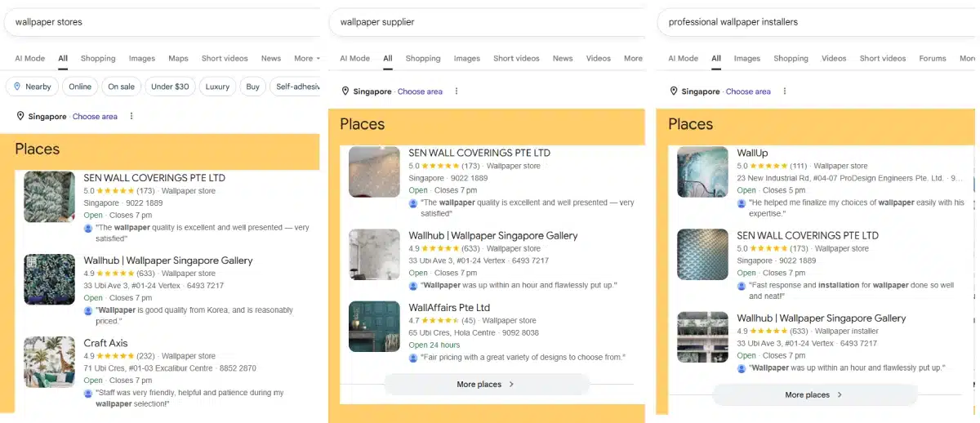Click the location pin icon in professional wallpaper installers results
The width and height of the screenshot is (980, 423).
pyautogui.click(x=674, y=91)
